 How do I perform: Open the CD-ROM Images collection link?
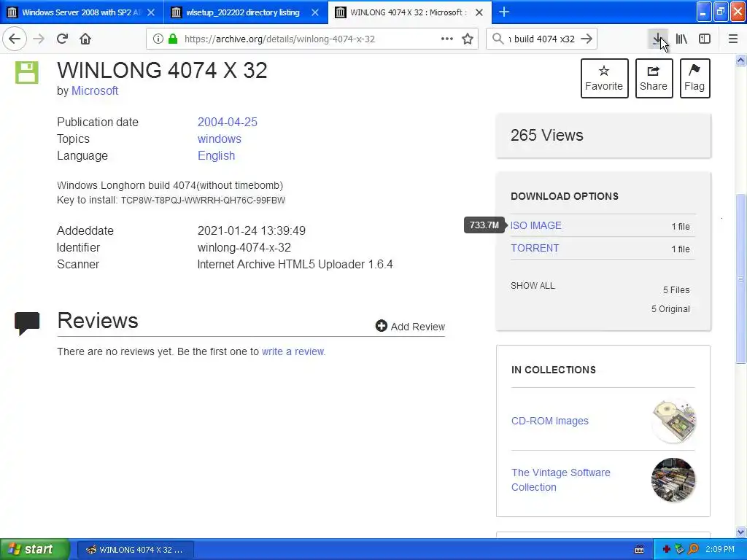coord(550,421)
